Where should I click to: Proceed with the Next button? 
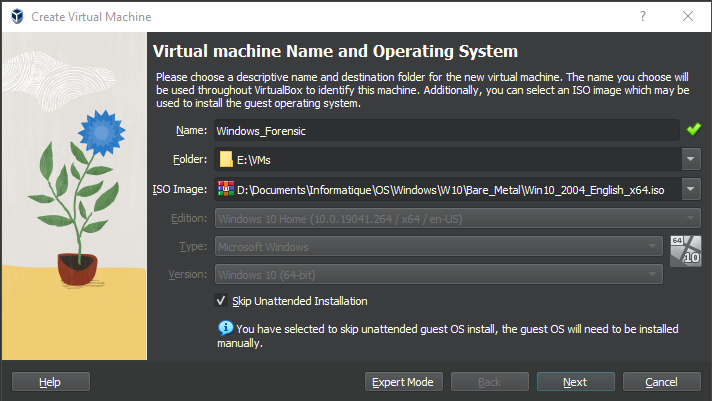pyautogui.click(x=575, y=382)
